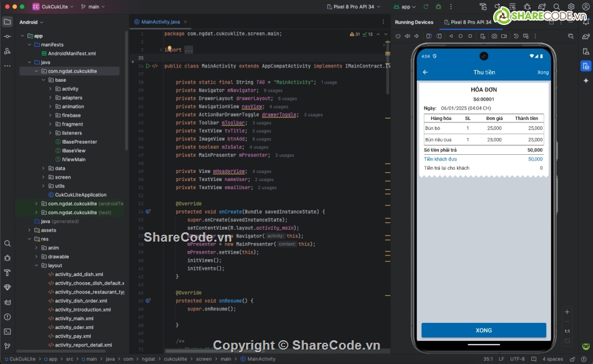This screenshot has width=593, height=364.
Task: Open the Device Manager tool window
Action: tap(586, 51)
